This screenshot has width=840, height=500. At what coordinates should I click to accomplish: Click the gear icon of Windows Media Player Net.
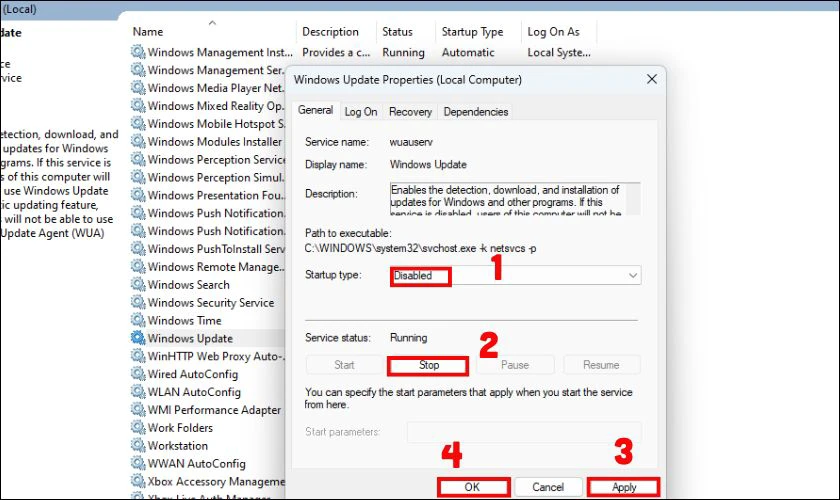(138, 87)
